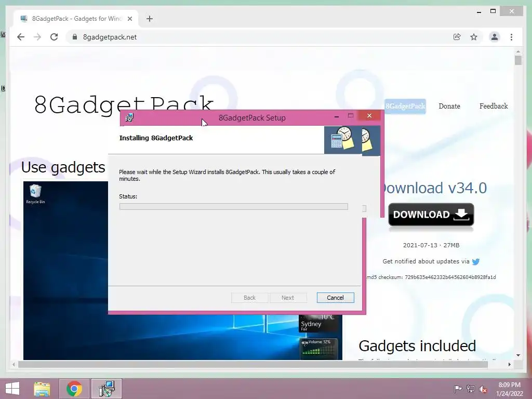The height and width of the screenshot is (399, 532).
Task: Click the Download v34.0 heading
Action: [434, 188]
